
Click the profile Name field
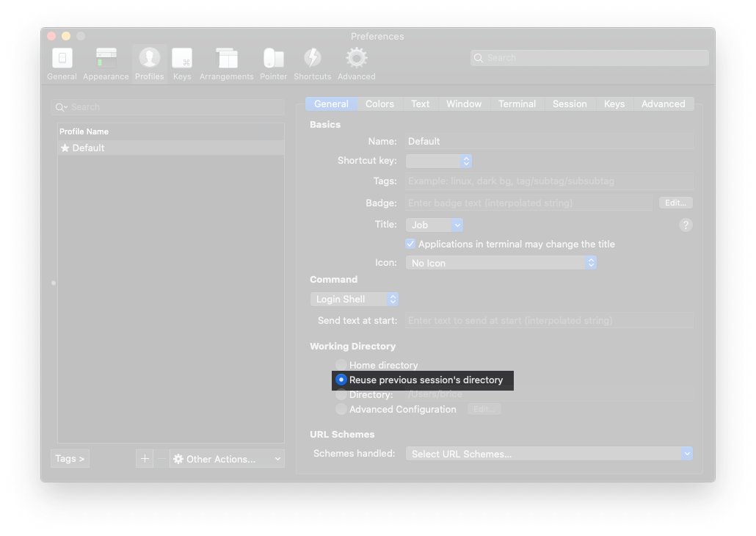549,142
